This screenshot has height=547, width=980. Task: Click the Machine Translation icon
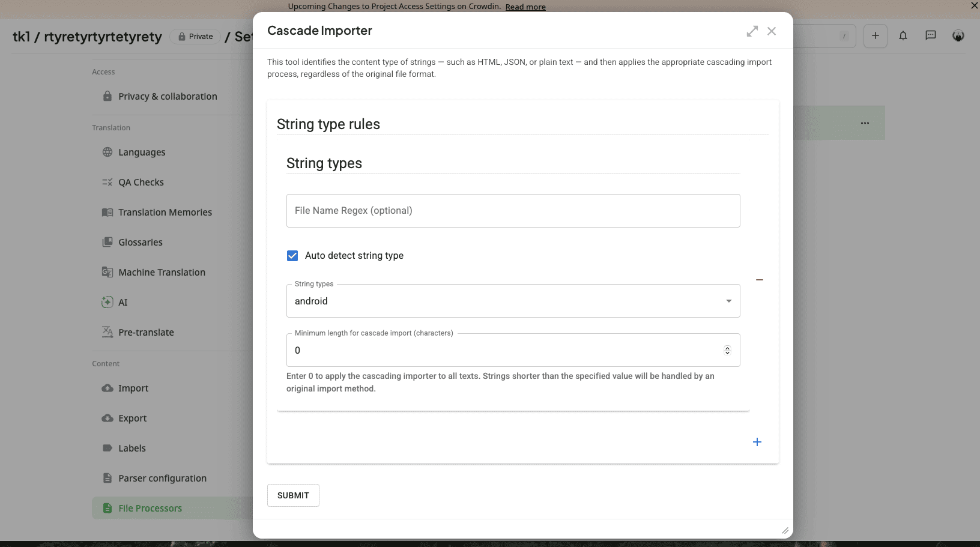coord(107,272)
